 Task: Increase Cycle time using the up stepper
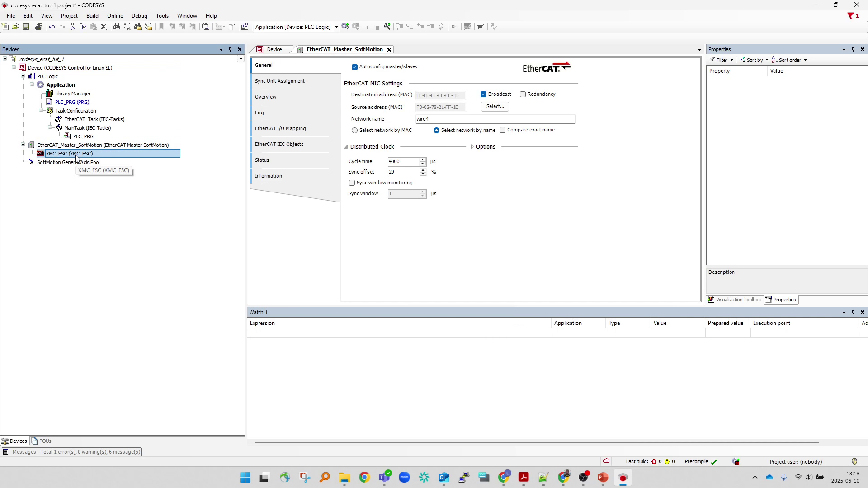coord(423,160)
